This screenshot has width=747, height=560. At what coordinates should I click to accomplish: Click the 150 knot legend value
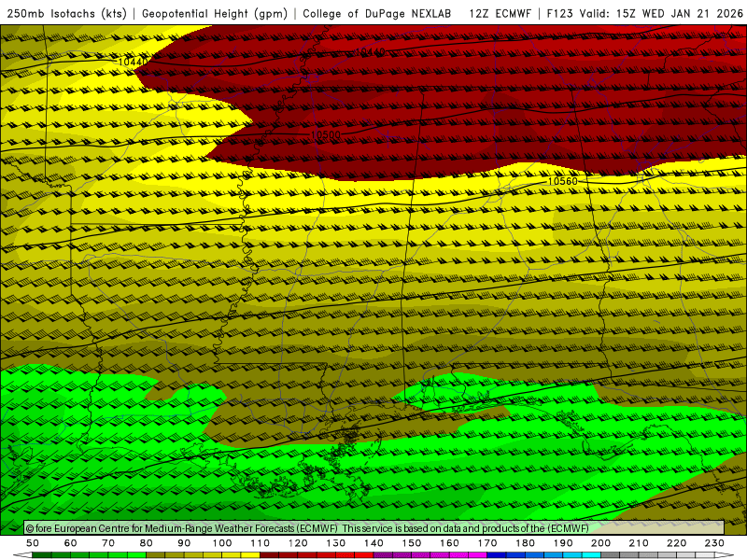click(411, 543)
